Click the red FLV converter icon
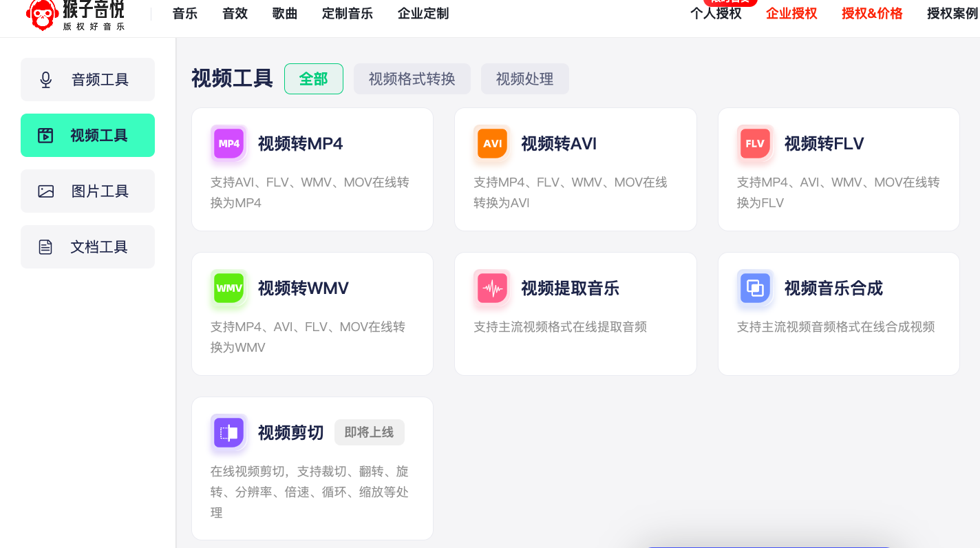 755,144
